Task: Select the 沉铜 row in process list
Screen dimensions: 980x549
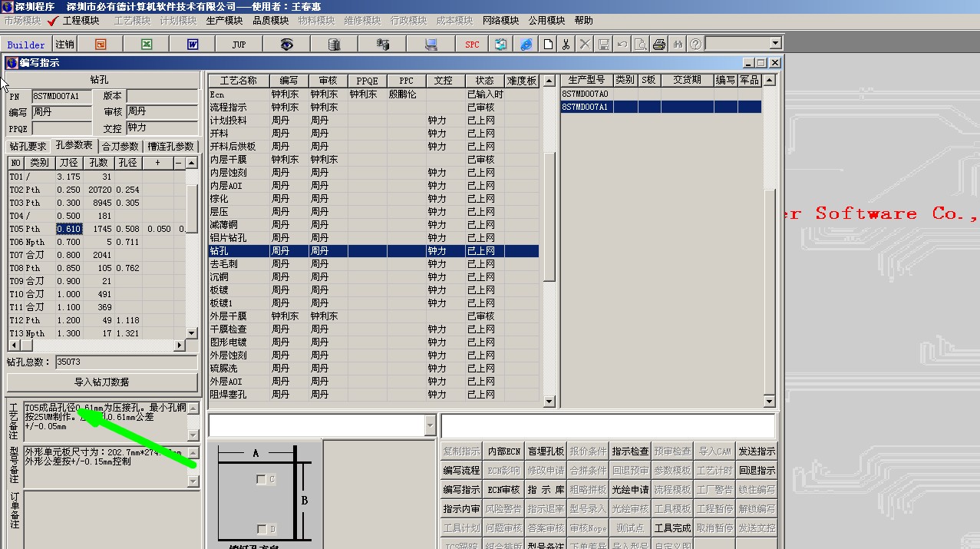Action: click(374, 276)
